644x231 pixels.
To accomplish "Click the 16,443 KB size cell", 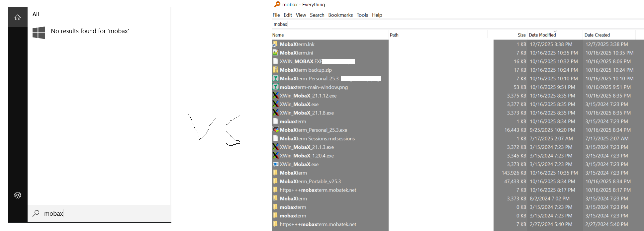I will point(515,130).
